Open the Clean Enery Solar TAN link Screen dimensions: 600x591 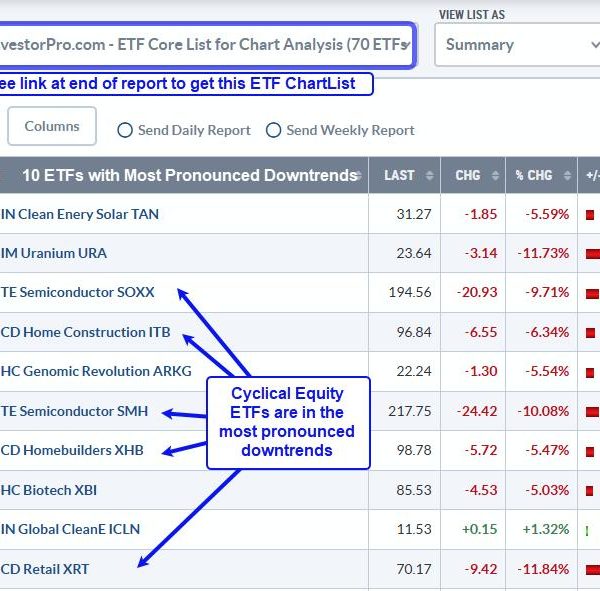pyautogui.click(x=80, y=214)
